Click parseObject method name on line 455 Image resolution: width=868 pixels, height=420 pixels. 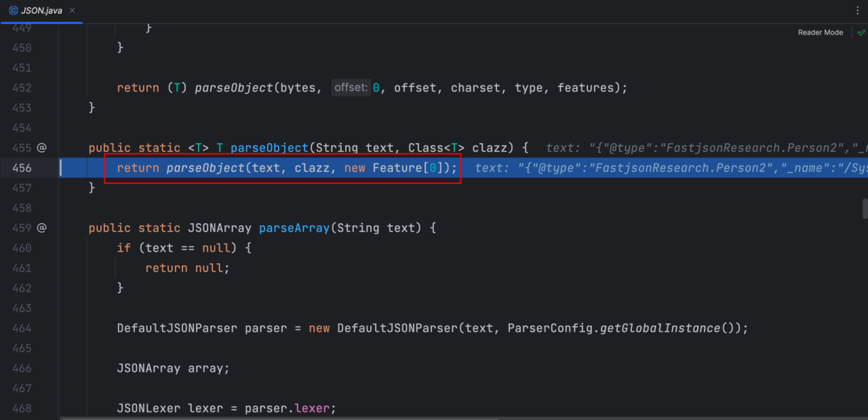click(x=269, y=148)
